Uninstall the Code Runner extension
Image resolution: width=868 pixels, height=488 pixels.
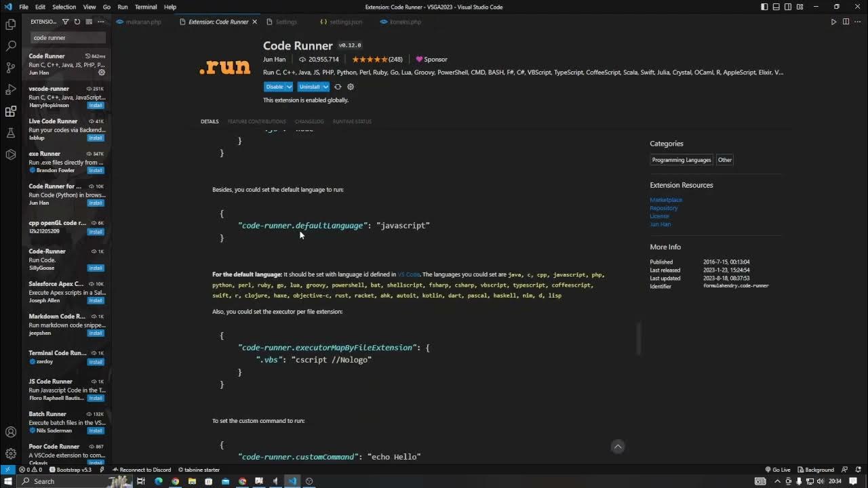tap(309, 87)
